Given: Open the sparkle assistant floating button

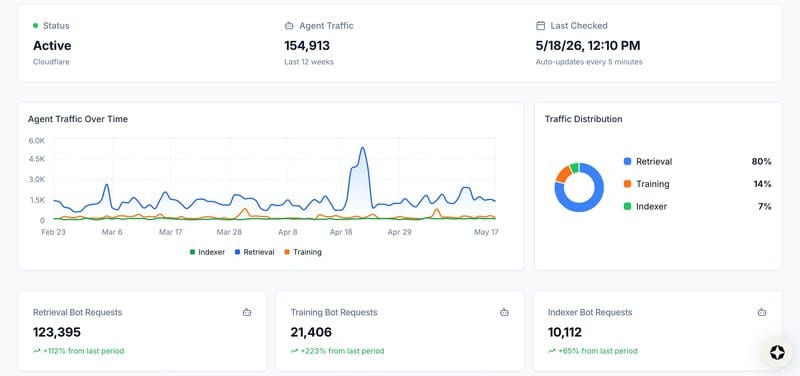Looking at the screenshot, I should [x=777, y=353].
